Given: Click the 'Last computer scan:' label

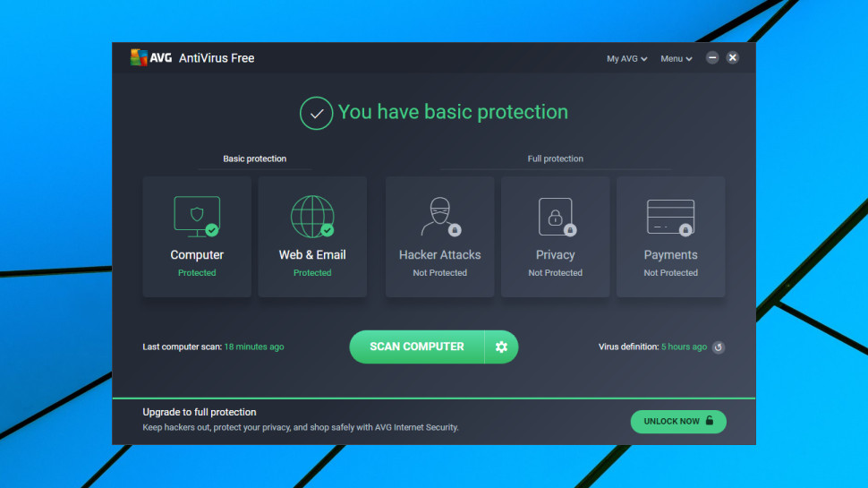Looking at the screenshot, I should 183,347.
